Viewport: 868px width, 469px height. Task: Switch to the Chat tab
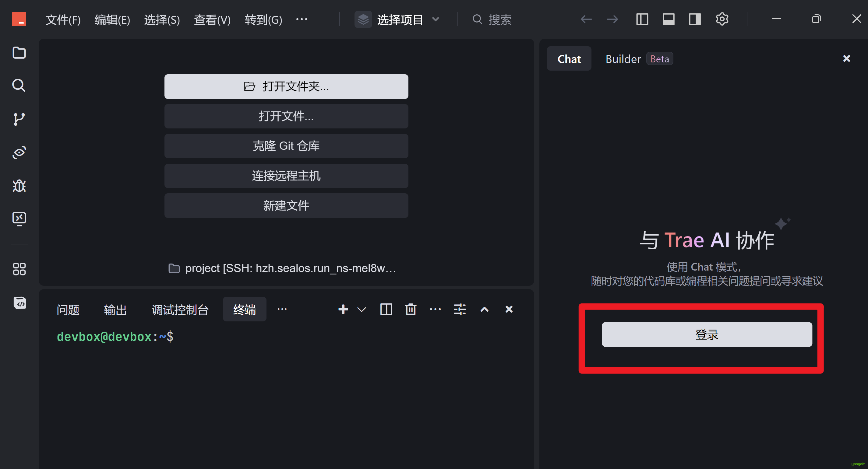(569, 58)
